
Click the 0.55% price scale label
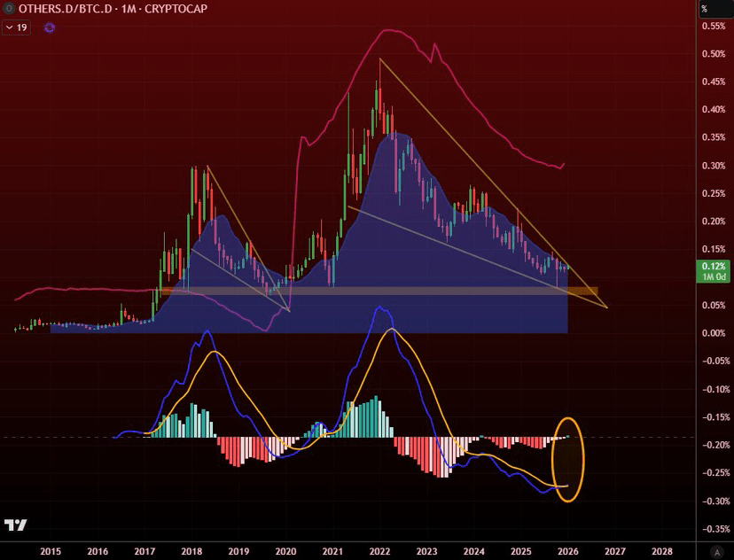coord(714,27)
